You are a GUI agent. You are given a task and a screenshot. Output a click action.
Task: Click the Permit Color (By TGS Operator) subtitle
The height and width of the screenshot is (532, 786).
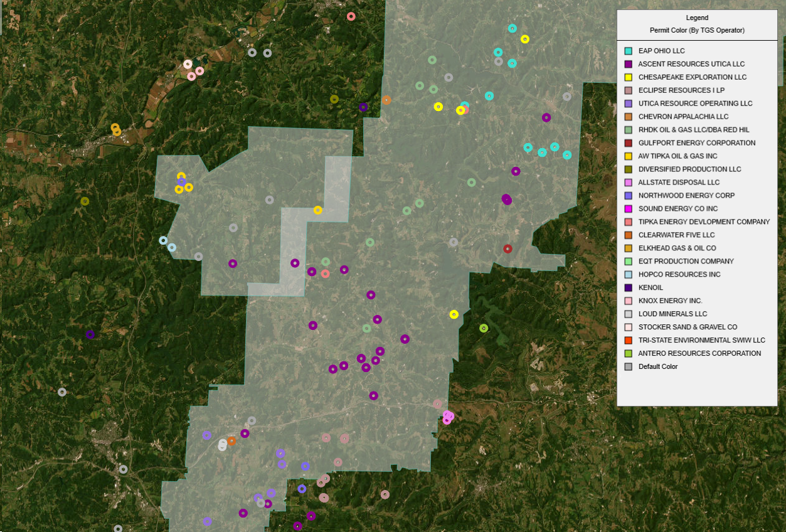click(x=697, y=31)
